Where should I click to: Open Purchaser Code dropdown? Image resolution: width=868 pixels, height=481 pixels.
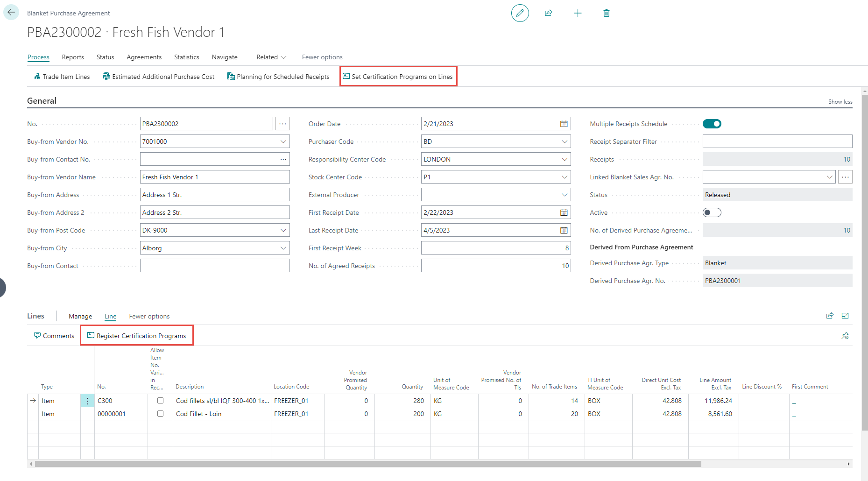click(564, 141)
